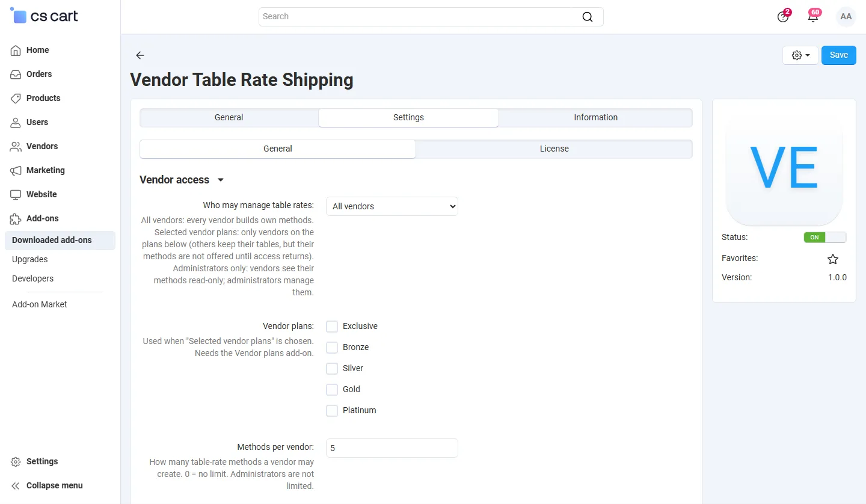This screenshot has width=866, height=504.
Task: Open Downloaded add-ons in the sidebar
Action: click(60, 241)
